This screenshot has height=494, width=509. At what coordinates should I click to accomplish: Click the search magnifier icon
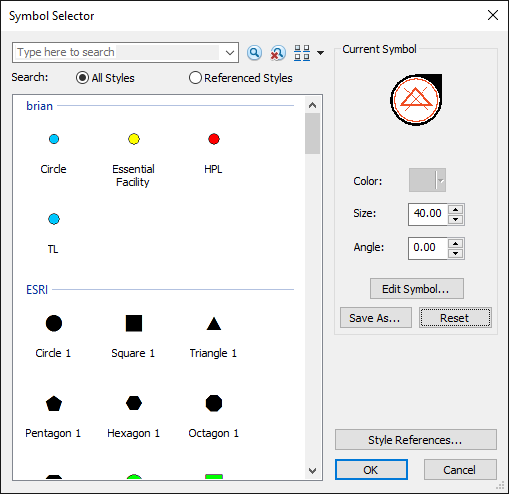point(254,53)
